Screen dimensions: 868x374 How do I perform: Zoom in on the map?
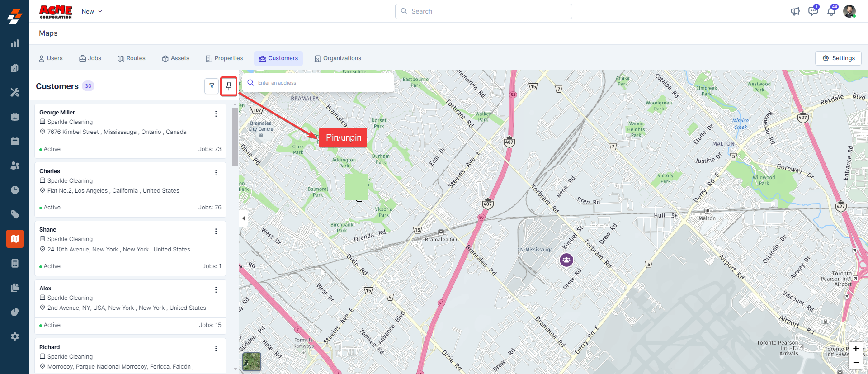tap(856, 349)
